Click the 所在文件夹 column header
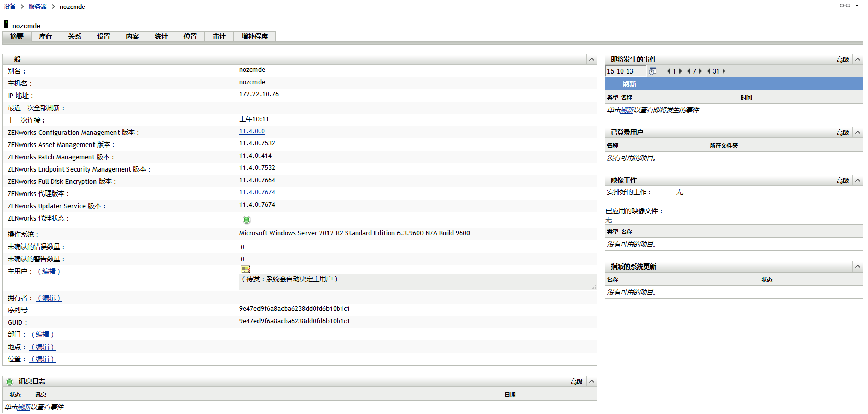Viewport: 868px width, 414px height. point(724,145)
